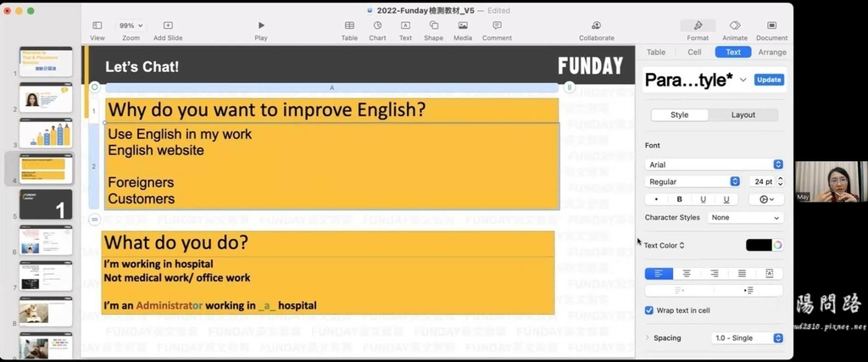Screen dimensions: 868x362
Task: Select slide 6 thumbnail
Action: (46, 240)
